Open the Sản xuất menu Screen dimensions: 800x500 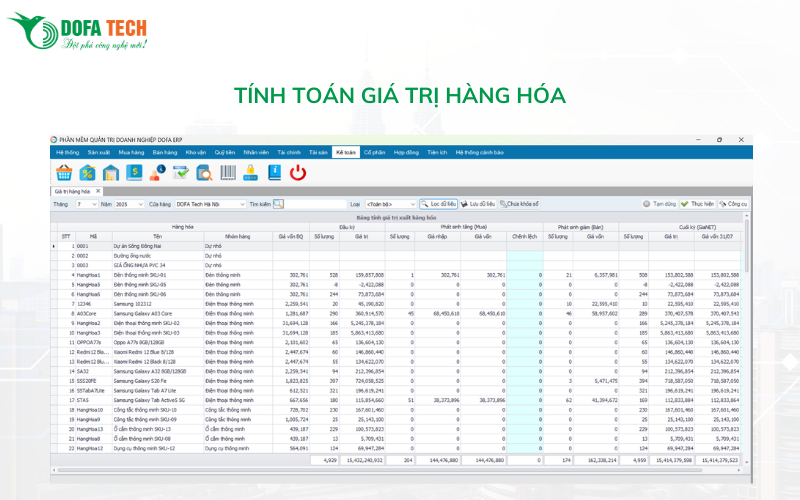pyautogui.click(x=98, y=153)
